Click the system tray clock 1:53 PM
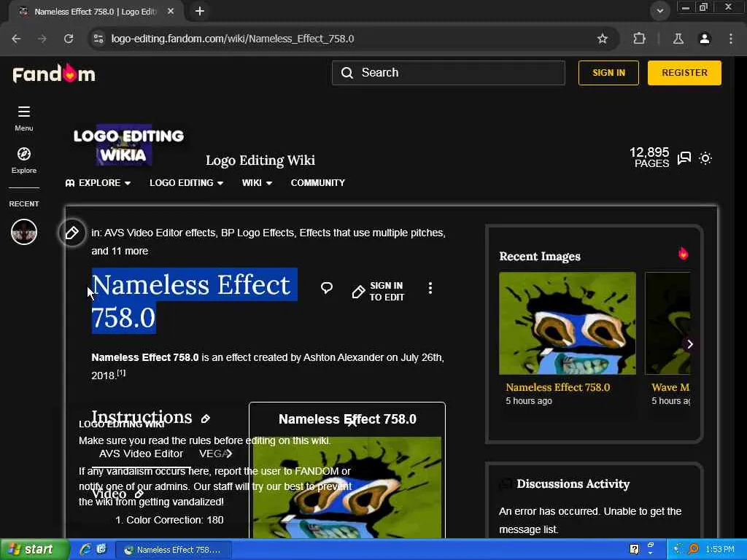The width and height of the screenshot is (747, 560). point(720,550)
